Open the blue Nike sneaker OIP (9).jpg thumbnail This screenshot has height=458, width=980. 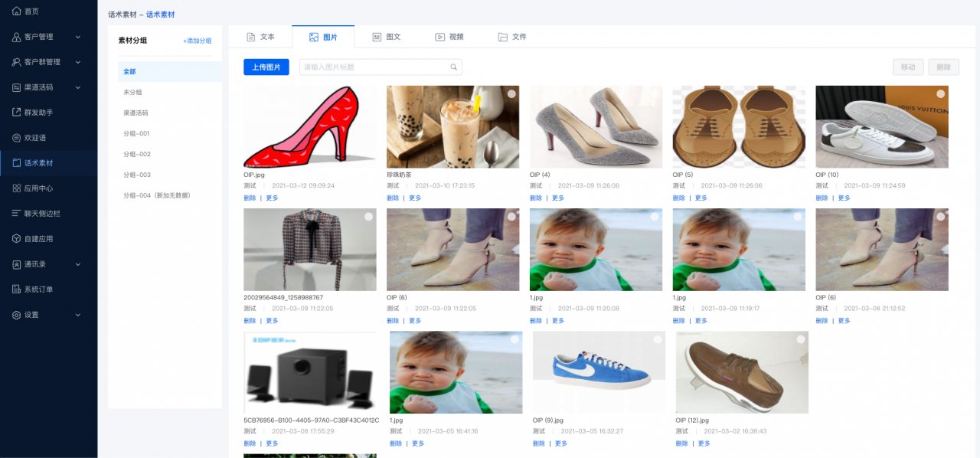pos(599,372)
